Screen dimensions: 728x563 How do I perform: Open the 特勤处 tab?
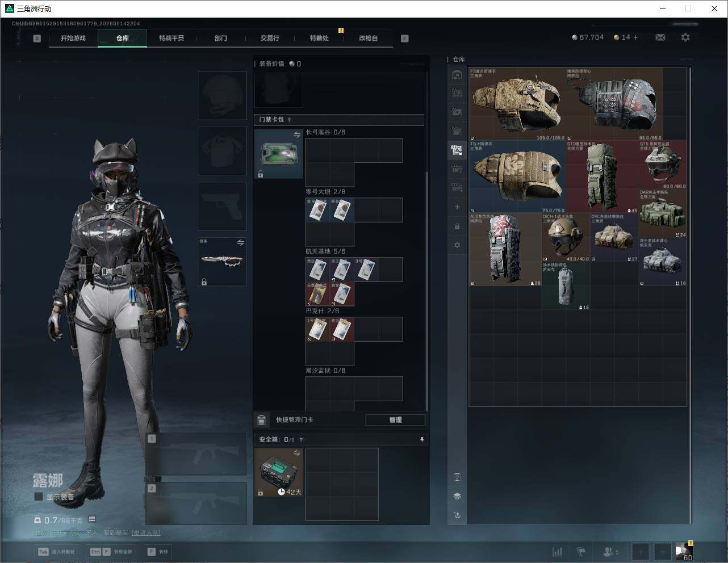click(x=319, y=38)
